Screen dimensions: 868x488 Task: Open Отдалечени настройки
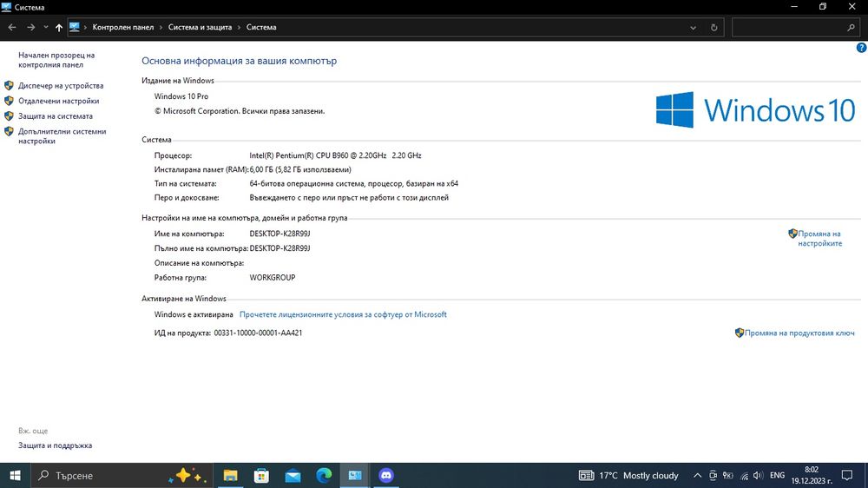click(59, 101)
